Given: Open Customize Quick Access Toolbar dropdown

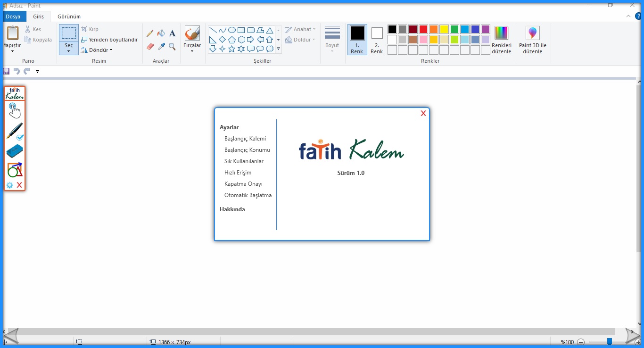Looking at the screenshot, I should pyautogui.click(x=37, y=72).
